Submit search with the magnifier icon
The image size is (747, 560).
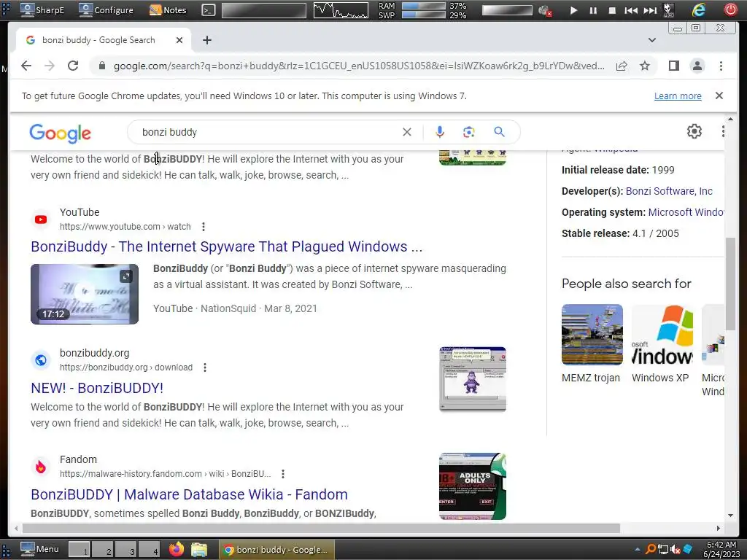(x=499, y=132)
